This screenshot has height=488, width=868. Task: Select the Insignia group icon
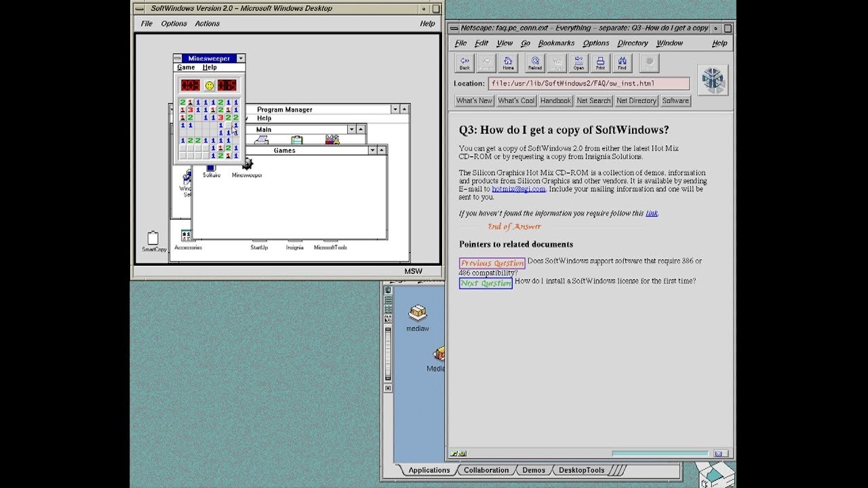pos(294,245)
